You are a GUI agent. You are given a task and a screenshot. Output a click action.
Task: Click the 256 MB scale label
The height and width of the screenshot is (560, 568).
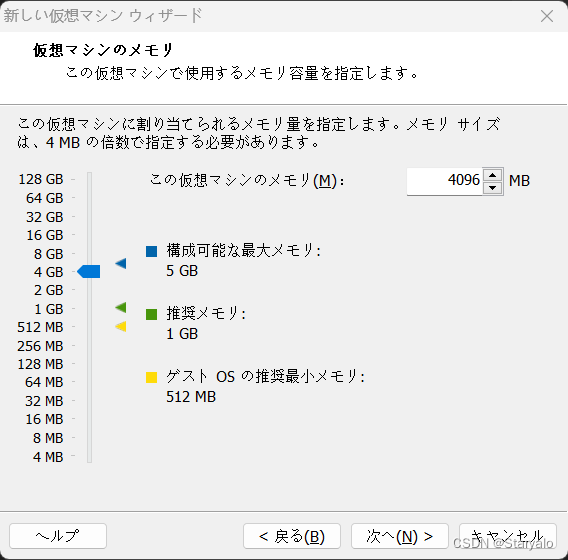click(41, 346)
